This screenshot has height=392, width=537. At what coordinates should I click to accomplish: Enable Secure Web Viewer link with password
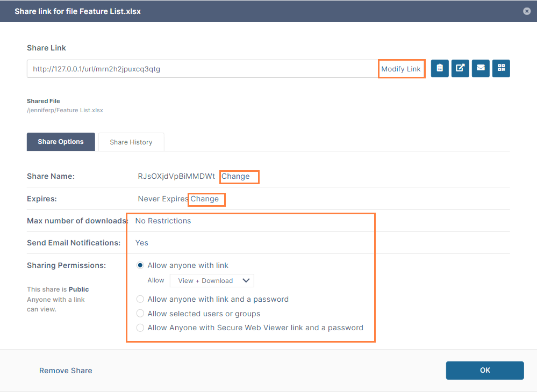[x=141, y=328]
